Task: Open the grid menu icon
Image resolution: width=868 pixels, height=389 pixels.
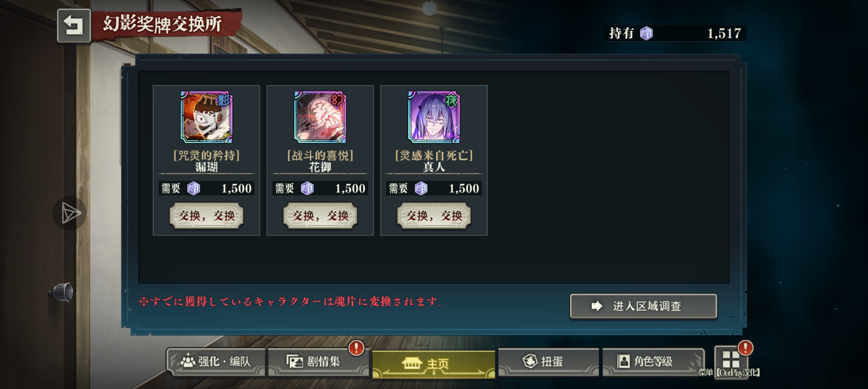Action: tap(731, 359)
